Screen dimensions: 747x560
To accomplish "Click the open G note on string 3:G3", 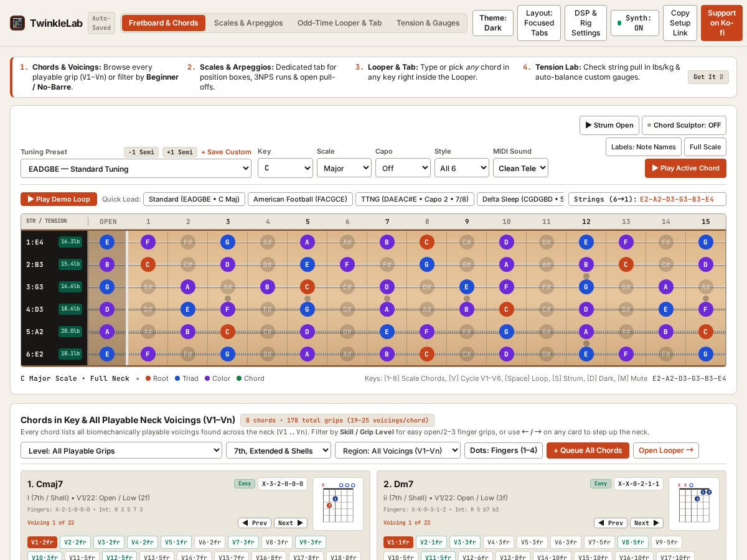I will tap(107, 287).
